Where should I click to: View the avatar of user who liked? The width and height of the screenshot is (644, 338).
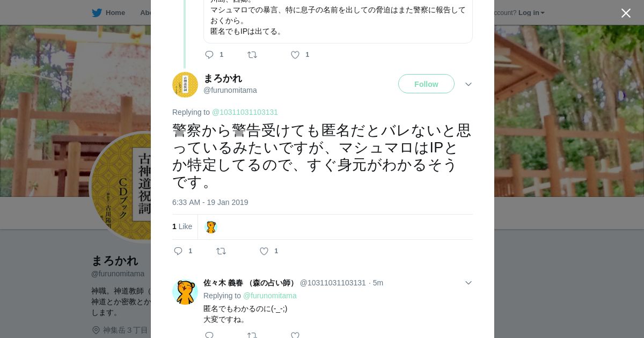[x=211, y=227]
